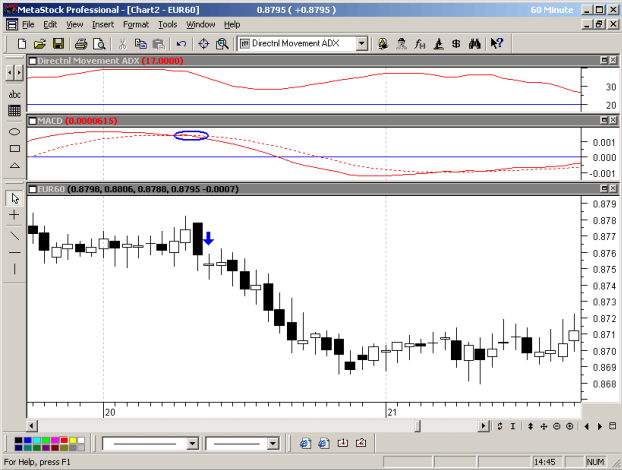Toggle the Directnl Movement ADX panel checkbox
The height and width of the screenshot is (470, 622).
click(x=33, y=61)
